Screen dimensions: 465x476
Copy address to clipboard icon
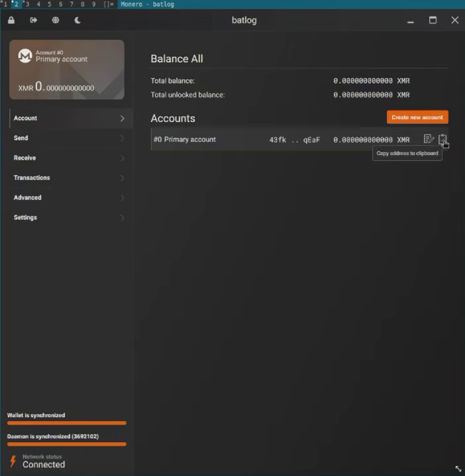point(442,139)
